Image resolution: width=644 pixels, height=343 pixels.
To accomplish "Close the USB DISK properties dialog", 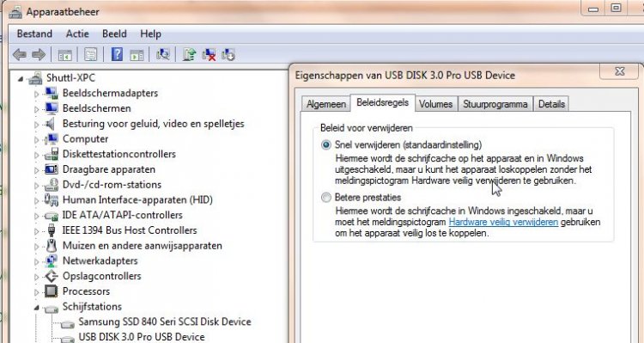I will click(619, 71).
